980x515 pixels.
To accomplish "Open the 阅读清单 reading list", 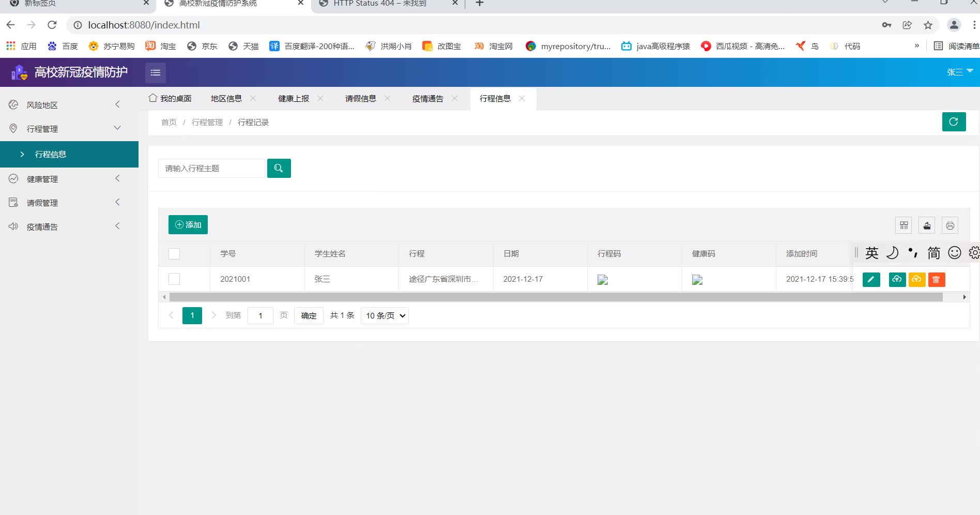I will pos(957,46).
